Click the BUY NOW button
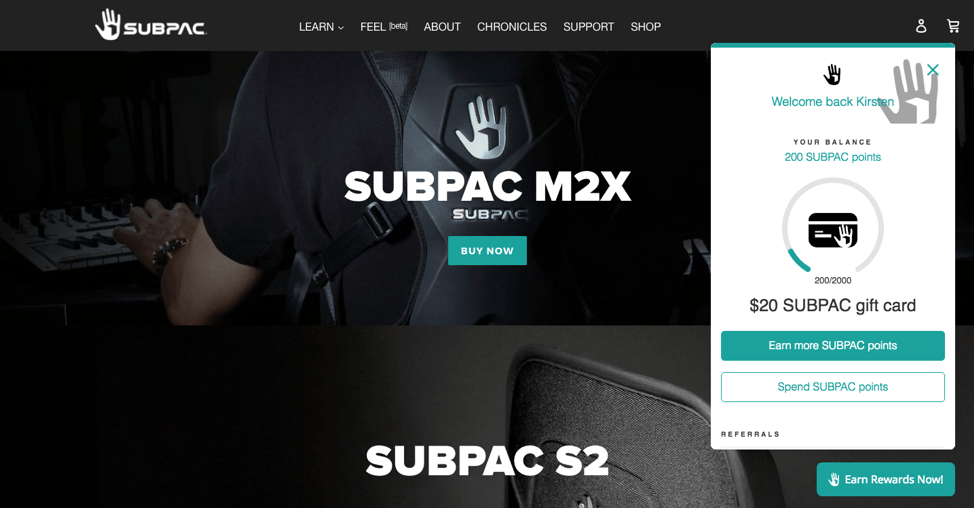 click(x=487, y=250)
